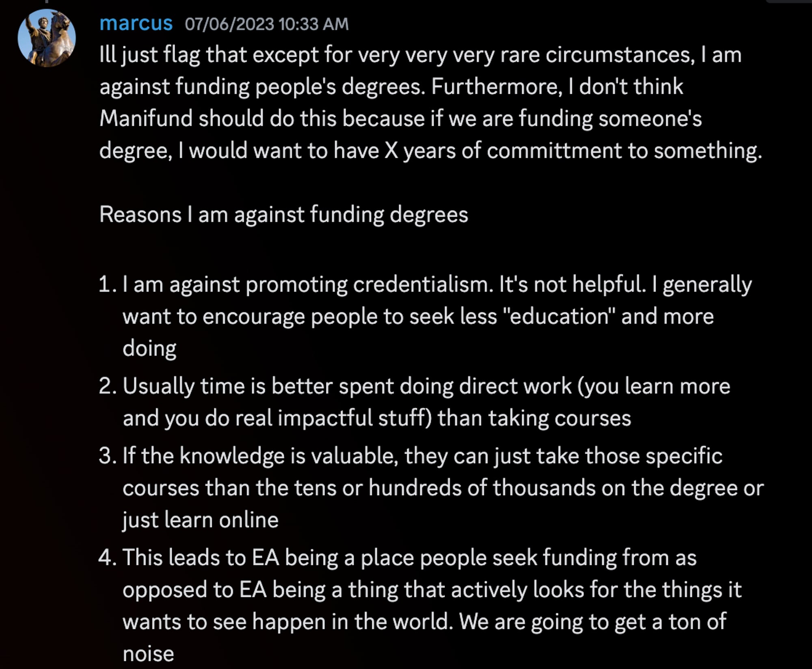
Task: Click the 07/06/2023 10:33 AM timestamp
Action: coord(267,24)
